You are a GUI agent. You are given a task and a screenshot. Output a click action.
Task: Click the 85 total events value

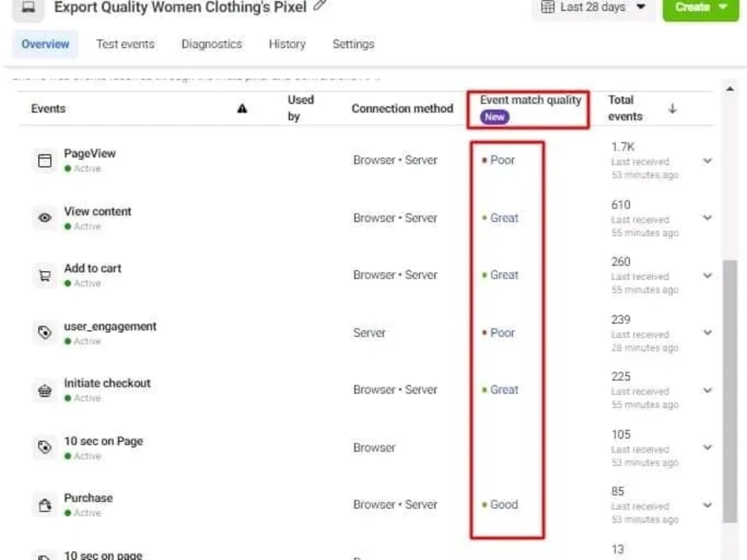(618, 491)
